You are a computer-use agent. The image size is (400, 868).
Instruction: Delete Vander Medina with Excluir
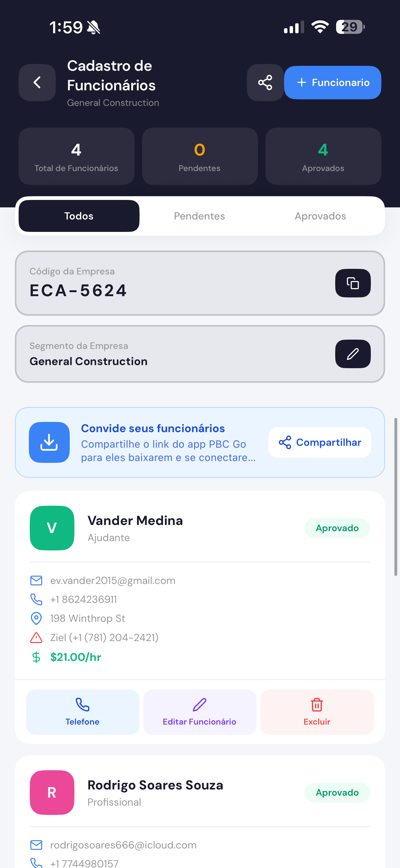(x=317, y=712)
